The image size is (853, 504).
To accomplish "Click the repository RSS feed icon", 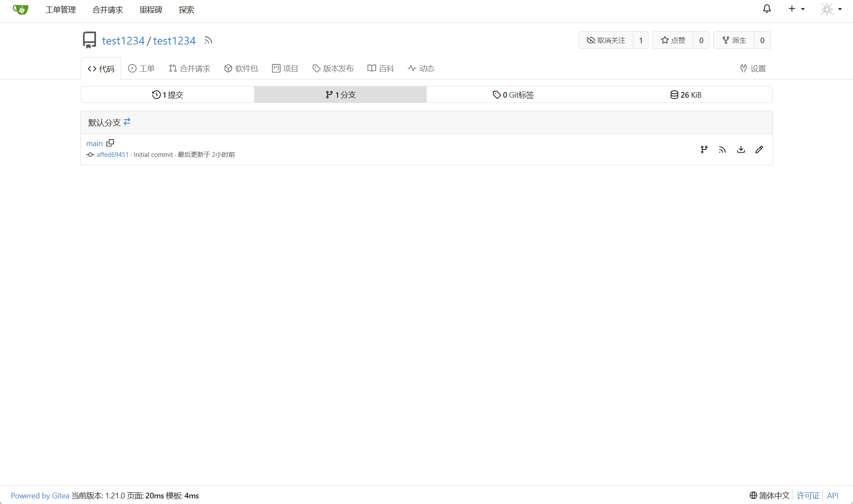I will pyautogui.click(x=208, y=41).
